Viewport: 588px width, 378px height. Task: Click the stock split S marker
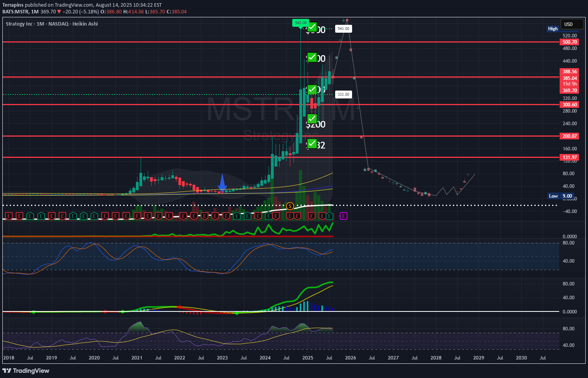[290, 206]
